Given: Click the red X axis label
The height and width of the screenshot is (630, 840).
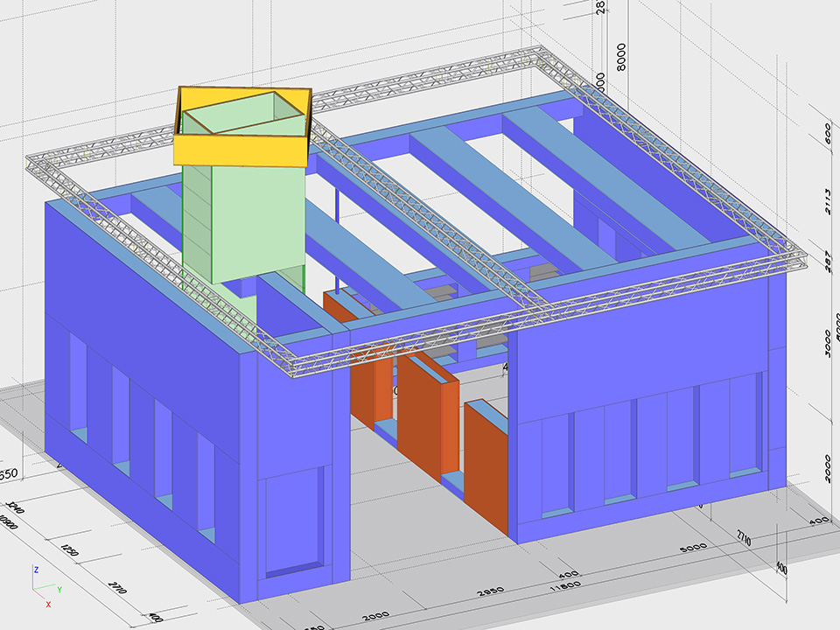Looking at the screenshot, I should [47, 604].
